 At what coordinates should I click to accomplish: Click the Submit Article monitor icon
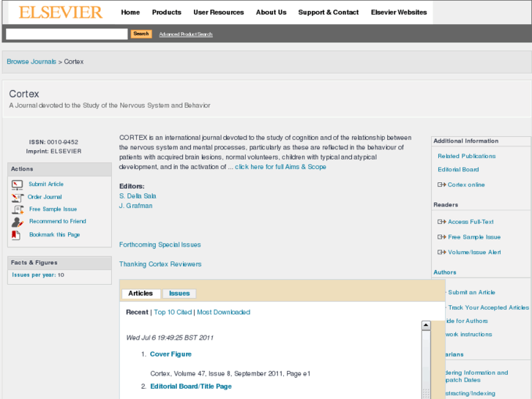coord(17,184)
